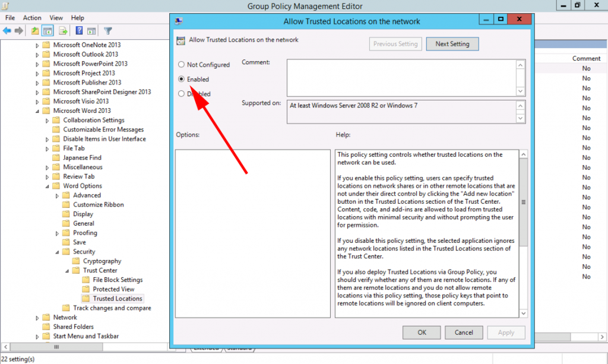This screenshot has height=364, width=608.
Task: Select the Disabled radio button
Action: pos(182,94)
